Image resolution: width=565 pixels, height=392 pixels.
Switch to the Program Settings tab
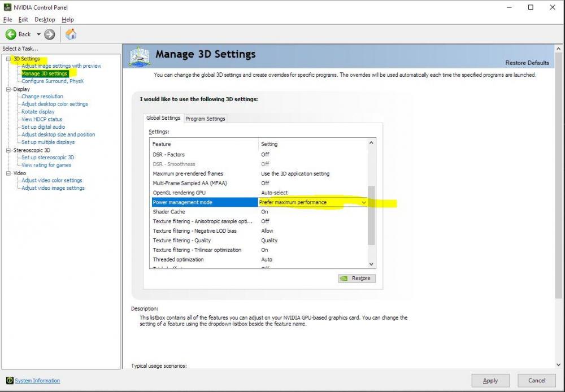[x=206, y=119]
